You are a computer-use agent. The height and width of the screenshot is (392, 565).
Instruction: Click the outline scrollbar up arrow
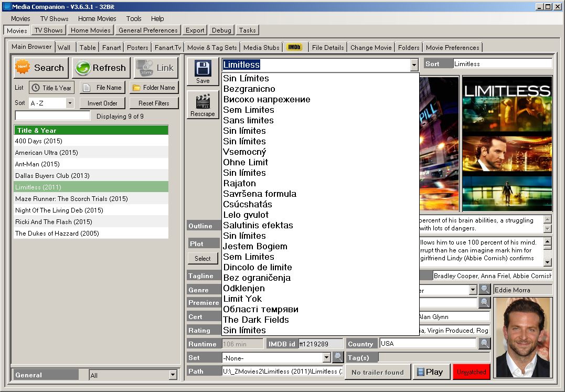tap(547, 219)
